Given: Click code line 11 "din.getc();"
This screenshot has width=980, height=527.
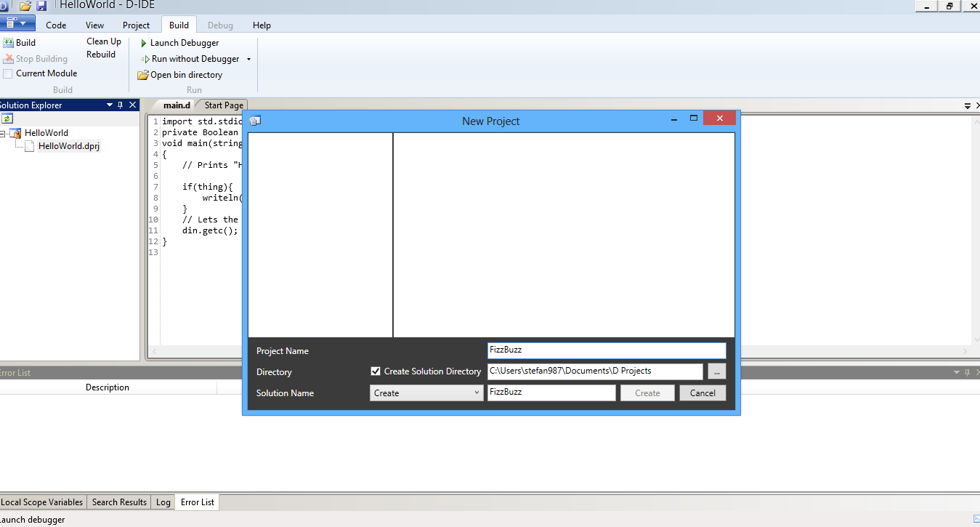Looking at the screenshot, I should 210,230.
